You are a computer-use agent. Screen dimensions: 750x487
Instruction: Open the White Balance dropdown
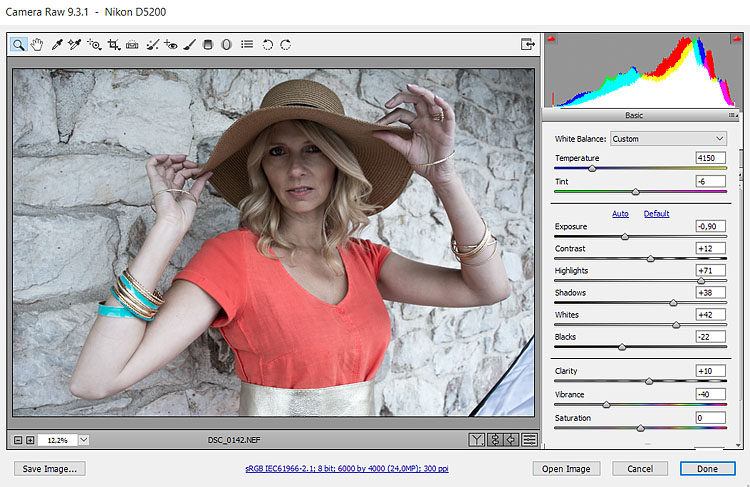tap(667, 138)
